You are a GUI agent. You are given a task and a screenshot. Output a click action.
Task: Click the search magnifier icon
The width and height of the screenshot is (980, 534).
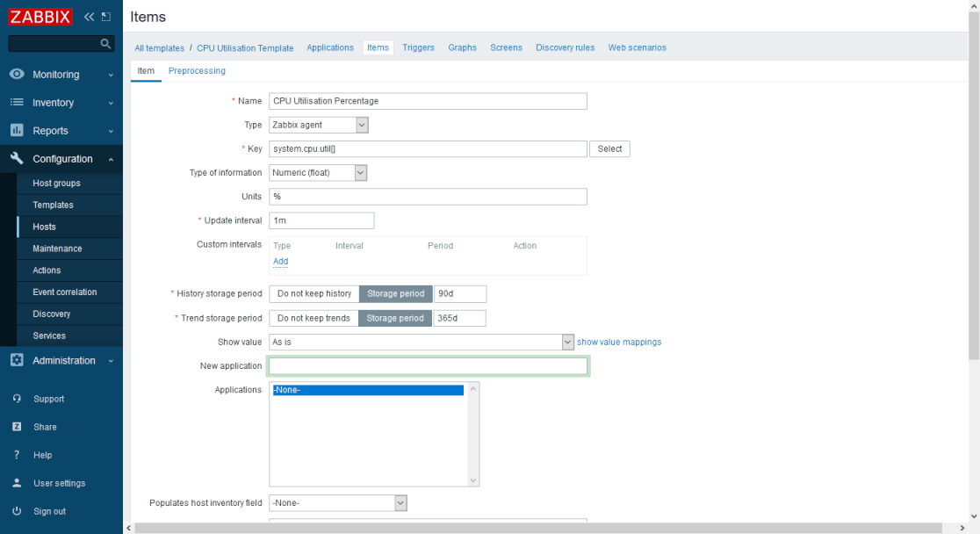[105, 44]
